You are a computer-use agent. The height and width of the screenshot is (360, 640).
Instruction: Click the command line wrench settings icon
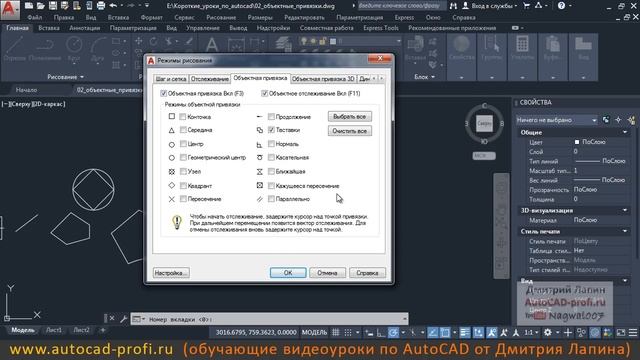tap(123, 318)
